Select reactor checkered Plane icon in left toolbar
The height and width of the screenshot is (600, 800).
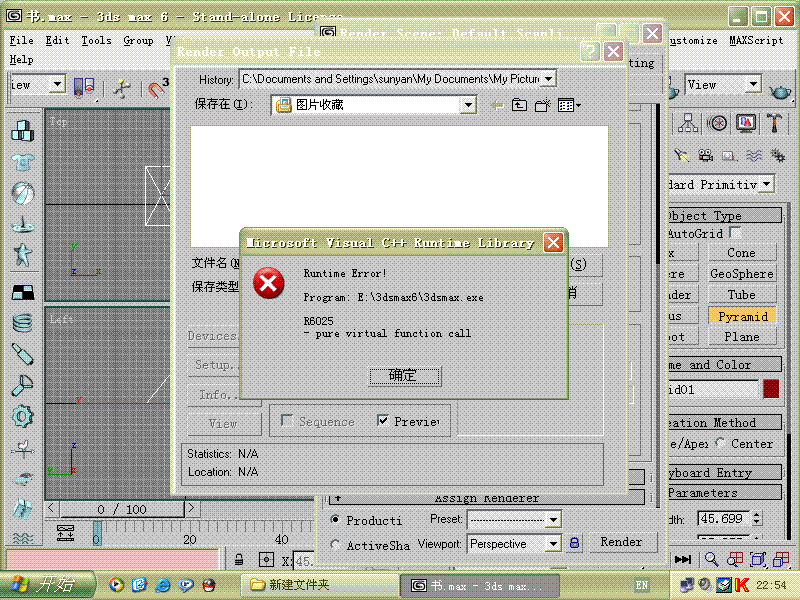pos(22,292)
